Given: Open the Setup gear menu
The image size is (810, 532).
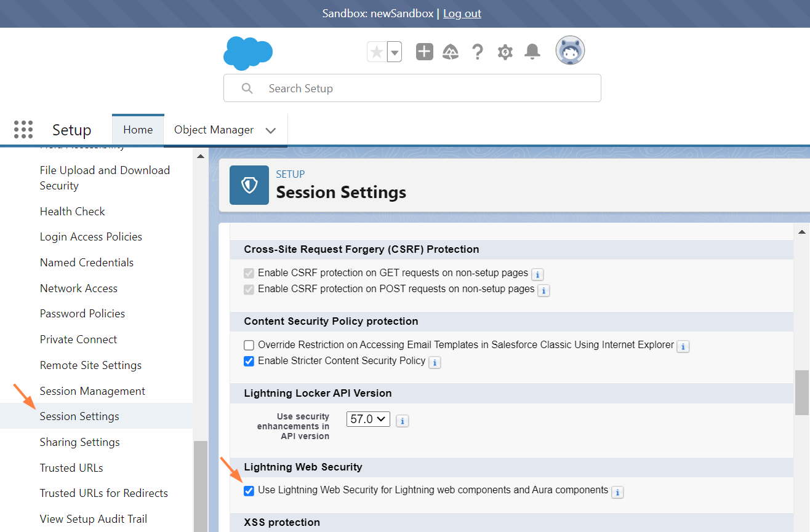Looking at the screenshot, I should (505, 52).
